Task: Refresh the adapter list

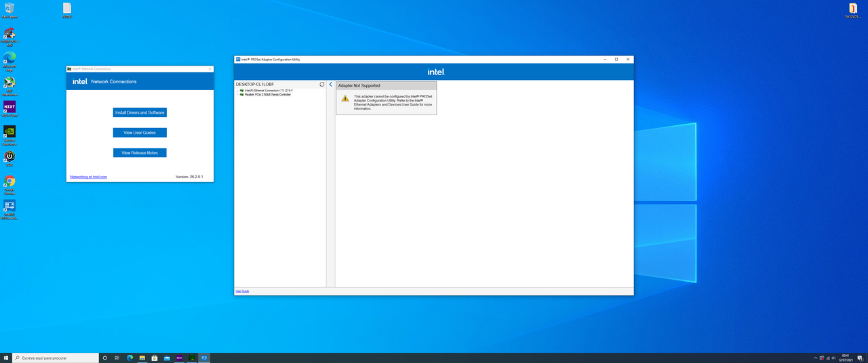Action: pos(322,85)
